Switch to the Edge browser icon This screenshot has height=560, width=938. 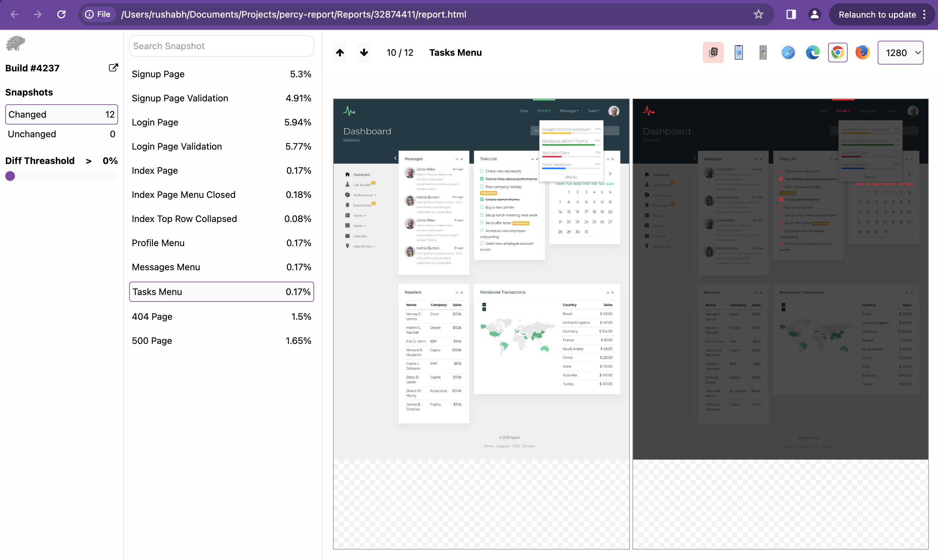(x=812, y=52)
